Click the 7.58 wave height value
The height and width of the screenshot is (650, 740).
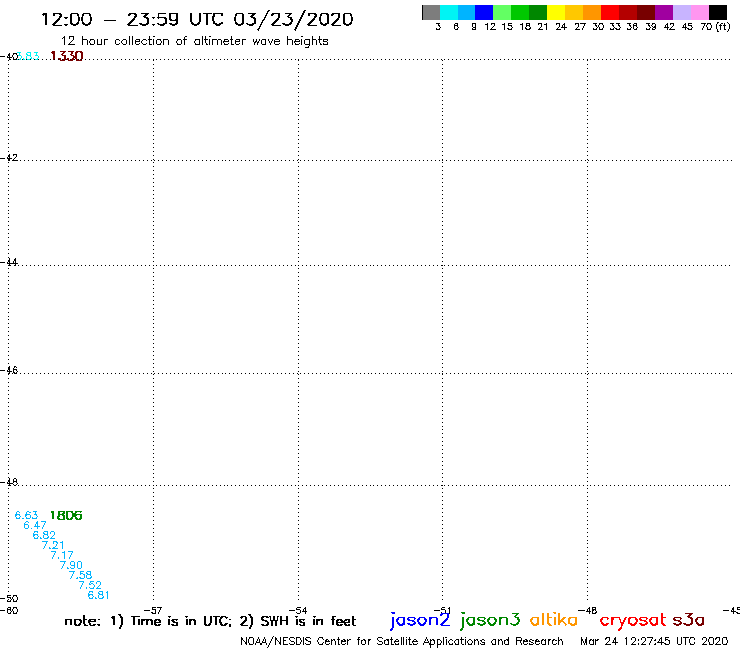pyautogui.click(x=80, y=575)
